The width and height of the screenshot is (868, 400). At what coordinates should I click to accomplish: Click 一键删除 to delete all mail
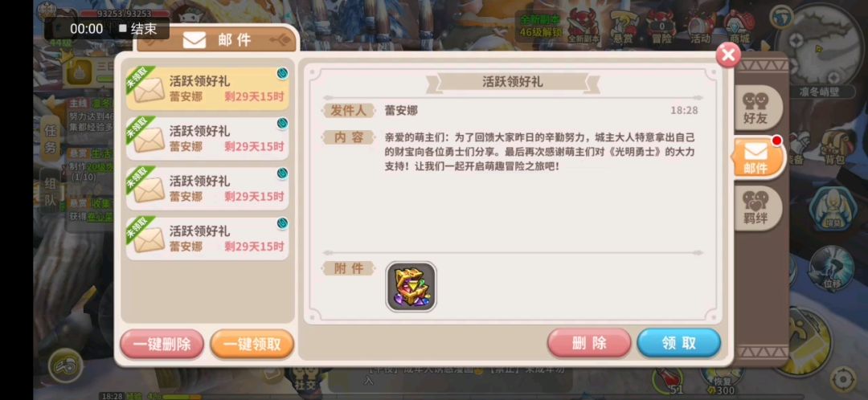pos(162,344)
